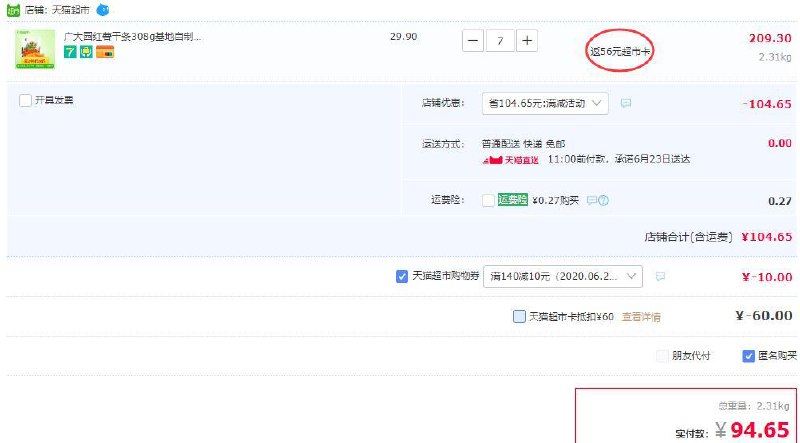Uncheck the 天猫超市购物券 coupon checkbox
Viewport: 800px width, 443px height.
pos(402,276)
